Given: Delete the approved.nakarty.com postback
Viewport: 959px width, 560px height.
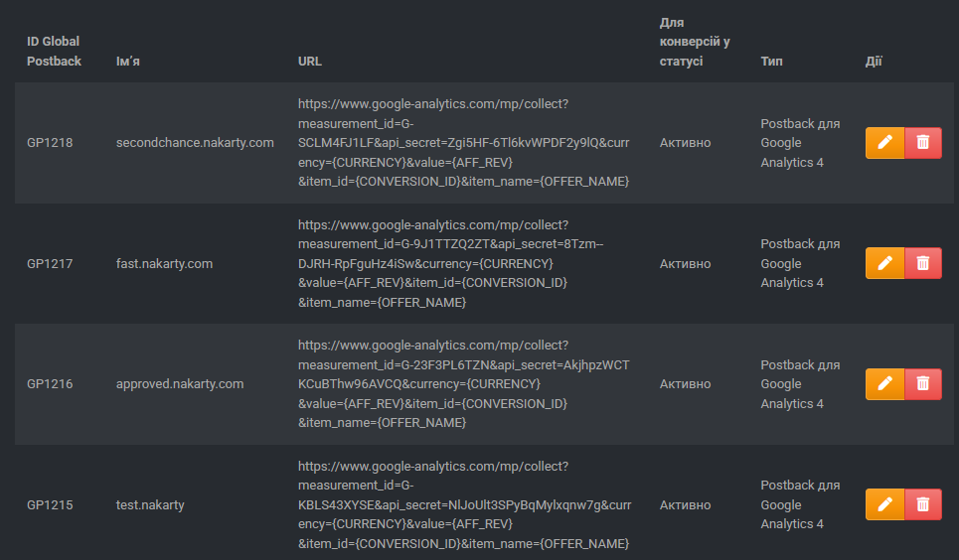Looking at the screenshot, I should coord(923,384).
